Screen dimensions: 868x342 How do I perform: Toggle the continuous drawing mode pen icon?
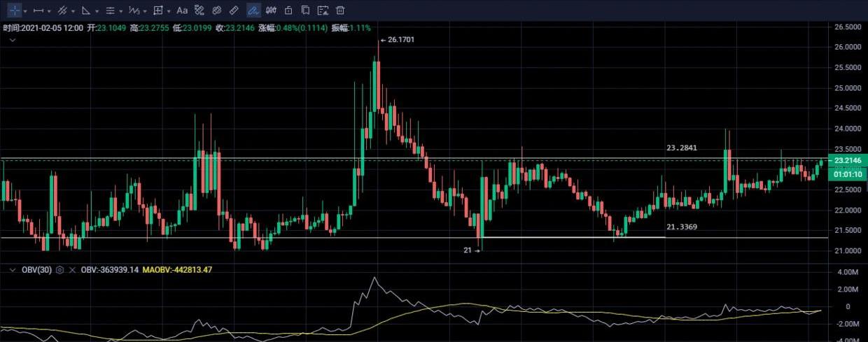(253, 10)
